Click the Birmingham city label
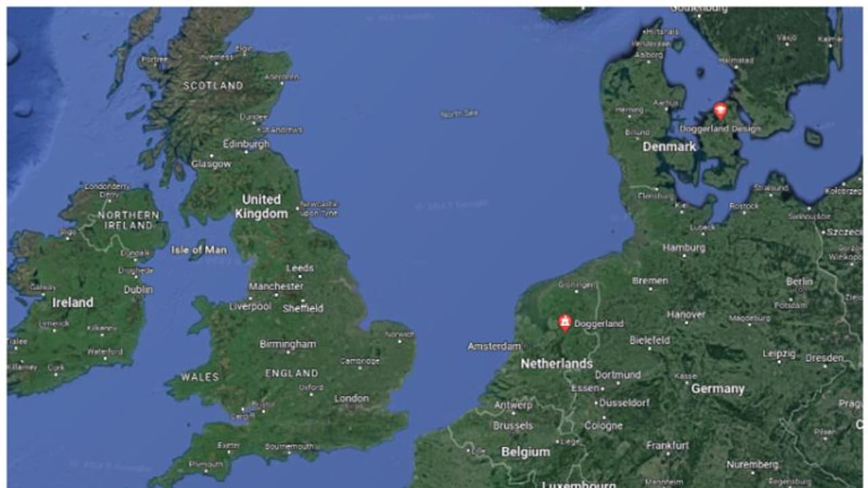The image size is (868, 488). point(288,344)
